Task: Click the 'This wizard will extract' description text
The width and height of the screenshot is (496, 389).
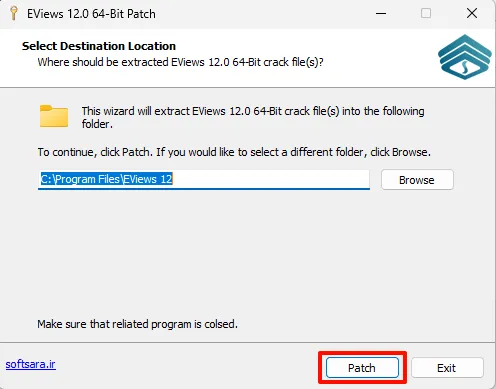Action: coord(253,117)
